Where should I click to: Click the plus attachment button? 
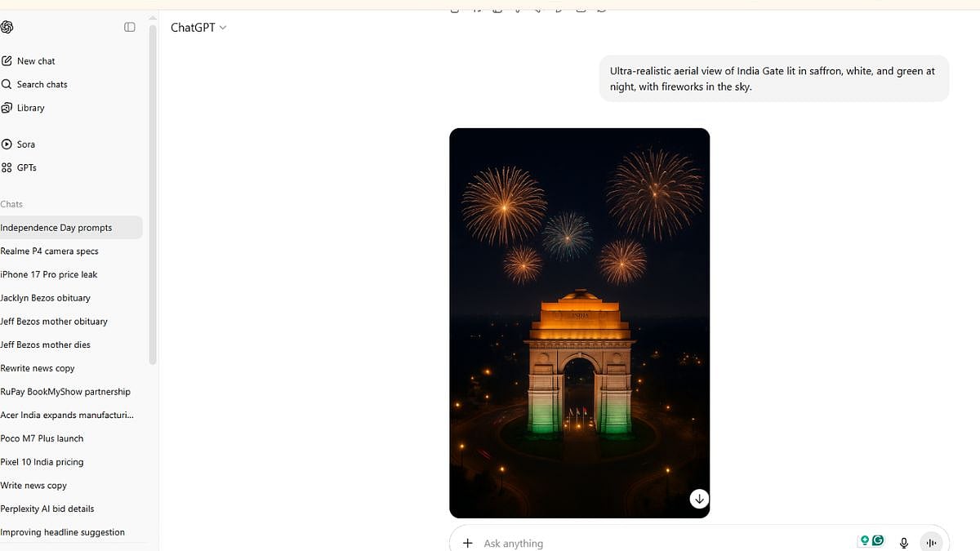coord(468,543)
